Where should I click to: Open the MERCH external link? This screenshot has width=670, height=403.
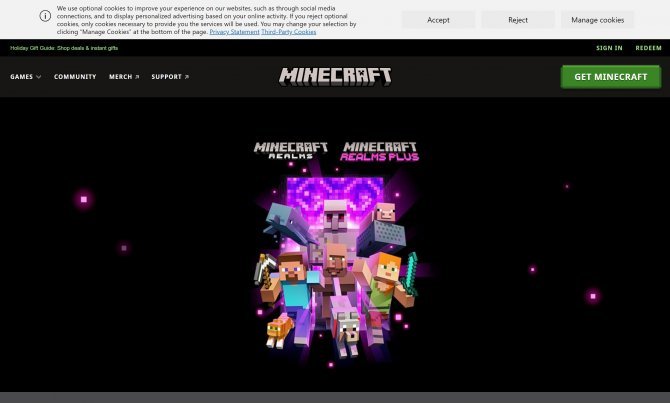pos(124,77)
